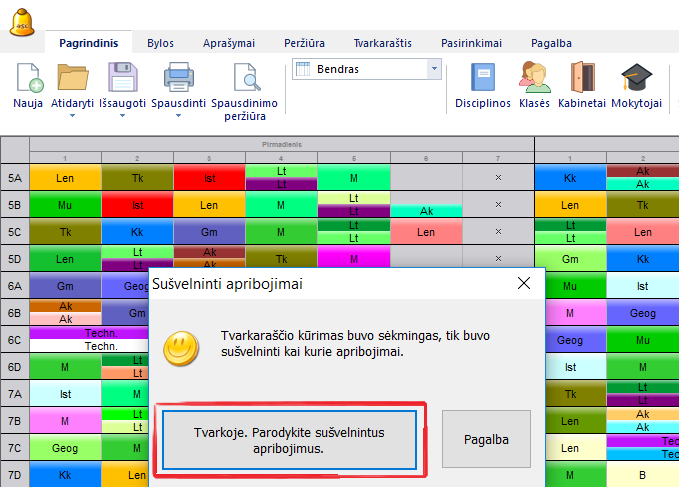
Task: Select the red Ist lesson in row 5A
Action: [x=209, y=177]
